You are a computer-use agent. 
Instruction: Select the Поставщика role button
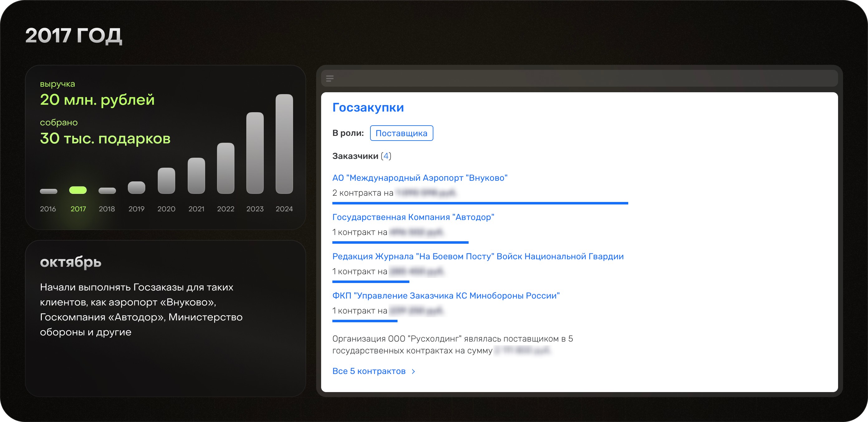tap(401, 133)
